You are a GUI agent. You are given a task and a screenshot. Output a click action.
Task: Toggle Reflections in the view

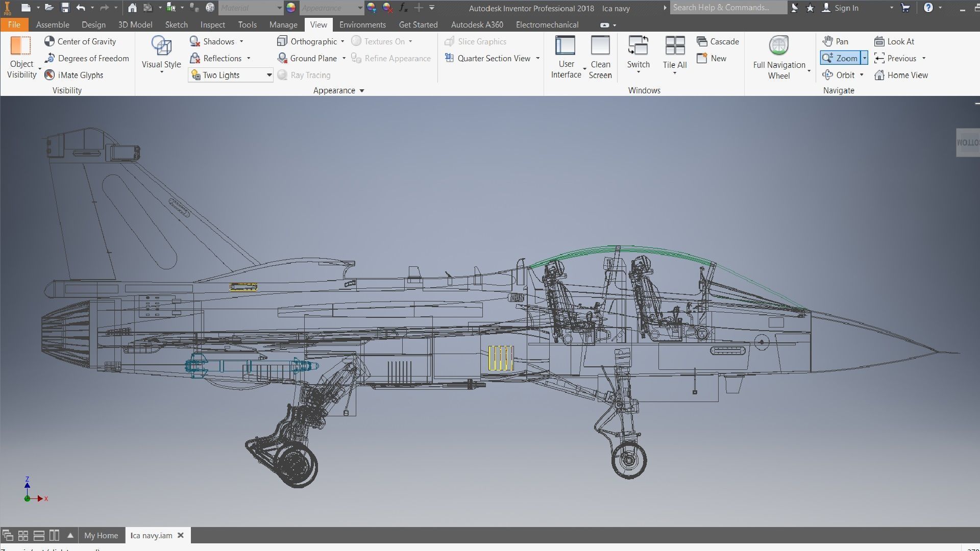click(215, 58)
